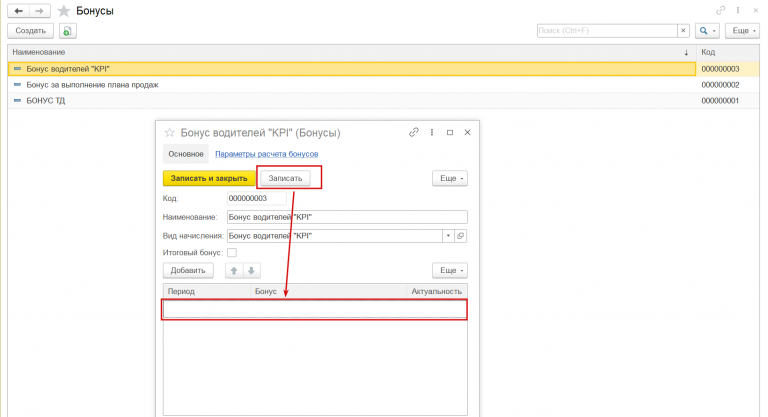Open the Еще menu above the bonus table

tap(450, 270)
